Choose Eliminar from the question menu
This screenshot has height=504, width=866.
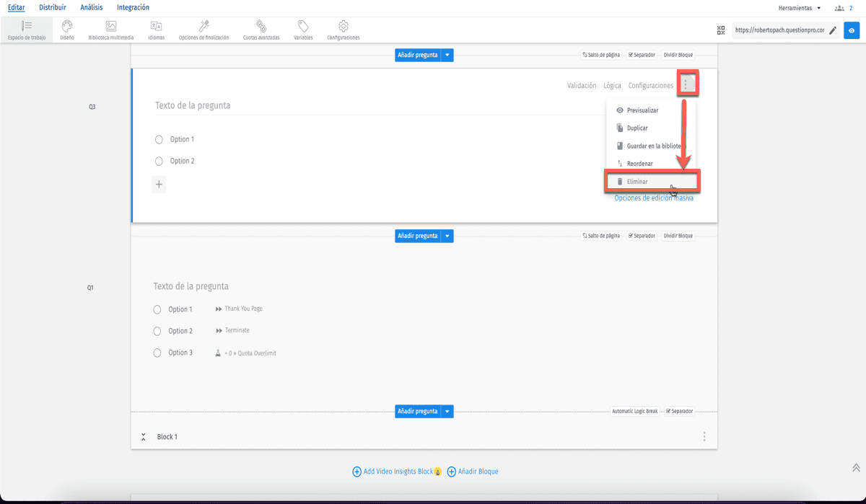point(652,182)
